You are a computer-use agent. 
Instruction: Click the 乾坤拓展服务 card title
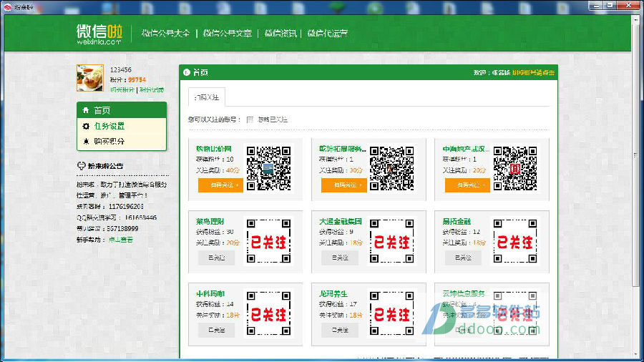pyautogui.click(x=343, y=149)
